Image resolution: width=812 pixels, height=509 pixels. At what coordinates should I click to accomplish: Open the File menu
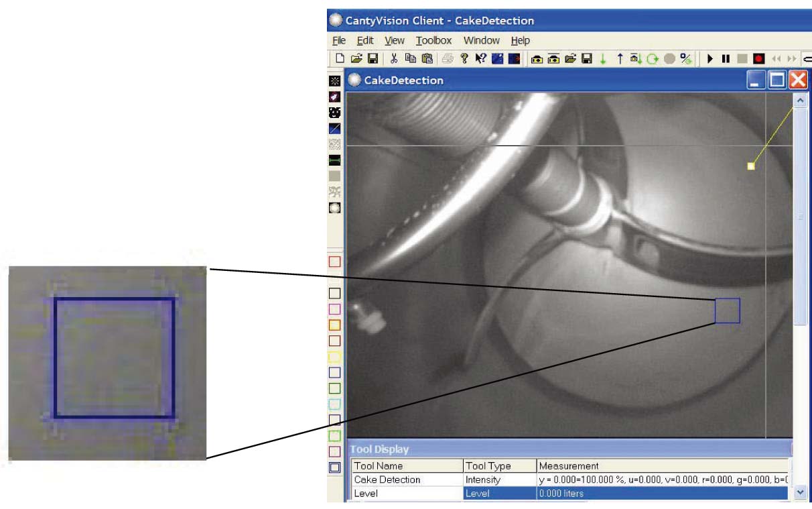(339, 40)
